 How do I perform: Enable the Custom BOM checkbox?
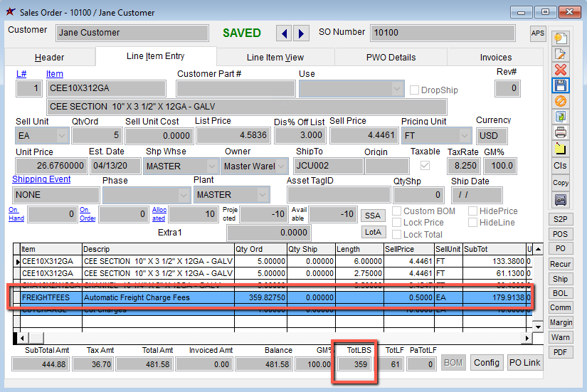point(396,211)
